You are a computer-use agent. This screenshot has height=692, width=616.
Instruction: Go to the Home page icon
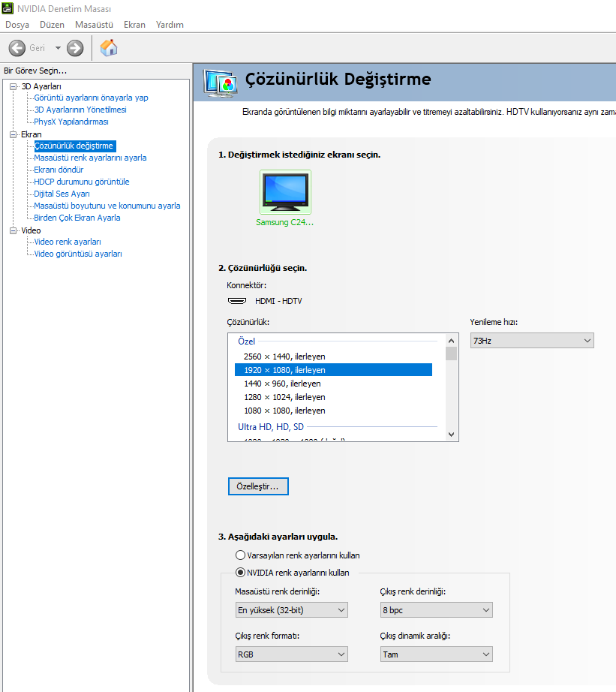click(109, 48)
